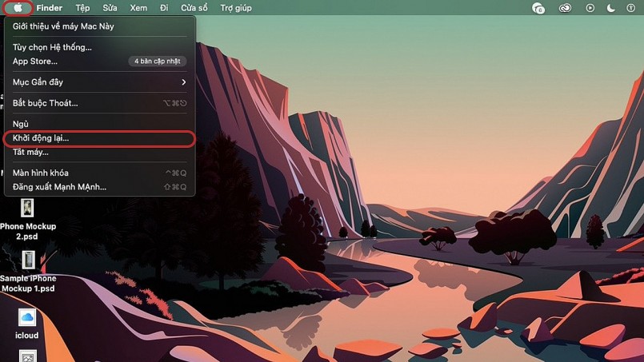
Task: Open Tùy chọn Hệ thống…
Action: pyautogui.click(x=52, y=47)
